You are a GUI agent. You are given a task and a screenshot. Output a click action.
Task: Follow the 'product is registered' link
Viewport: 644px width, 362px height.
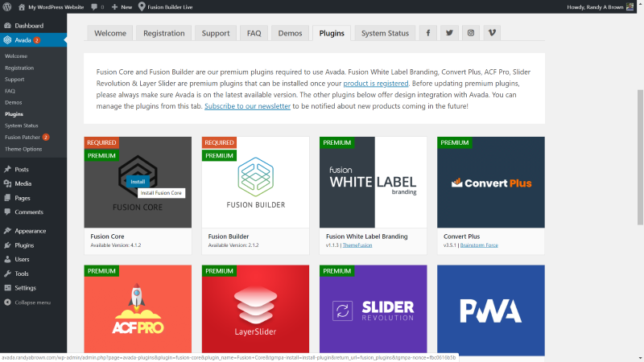(376, 84)
